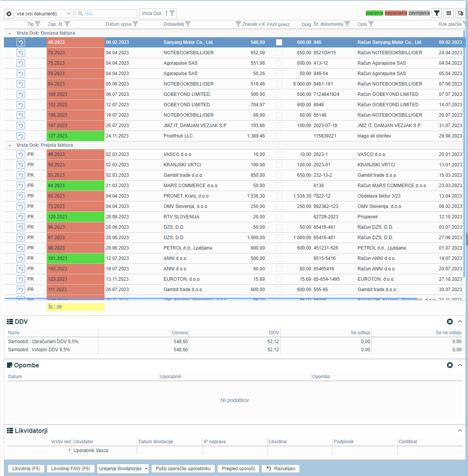Click the filter funnel beside Dobavitelj column
The height and width of the screenshot is (476, 468).
(188, 24)
